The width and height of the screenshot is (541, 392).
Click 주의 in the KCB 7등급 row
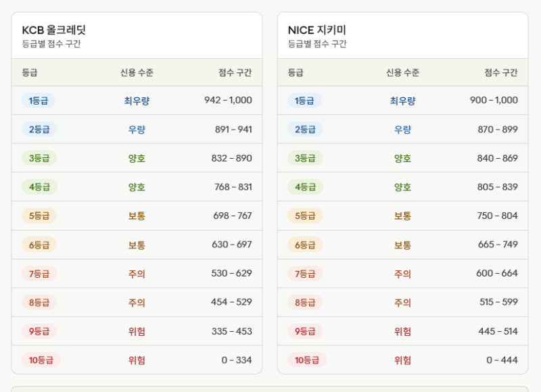pyautogui.click(x=137, y=274)
